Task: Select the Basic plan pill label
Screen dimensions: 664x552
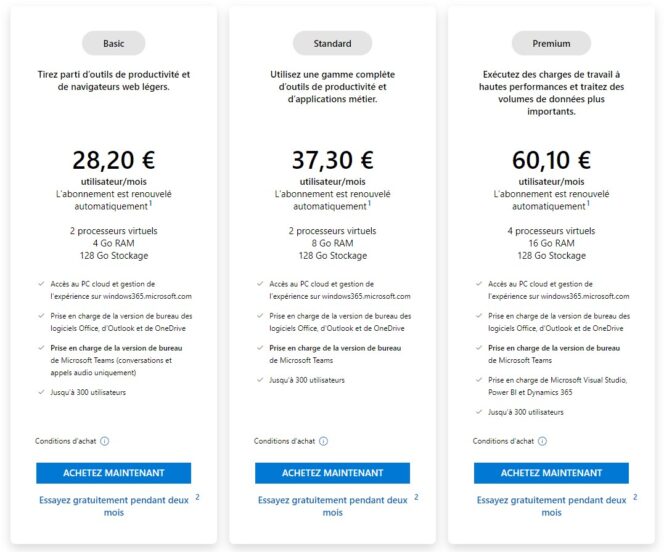Action: 113,43
